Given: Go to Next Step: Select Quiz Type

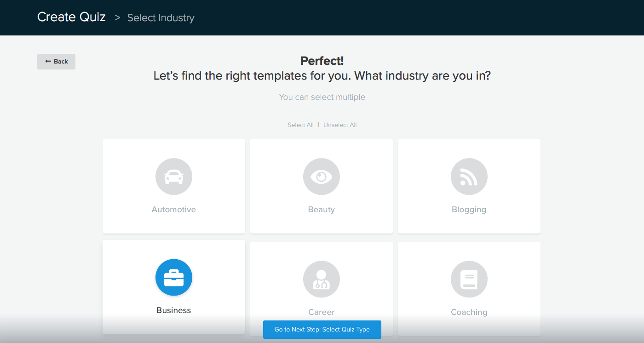Looking at the screenshot, I should tap(322, 330).
